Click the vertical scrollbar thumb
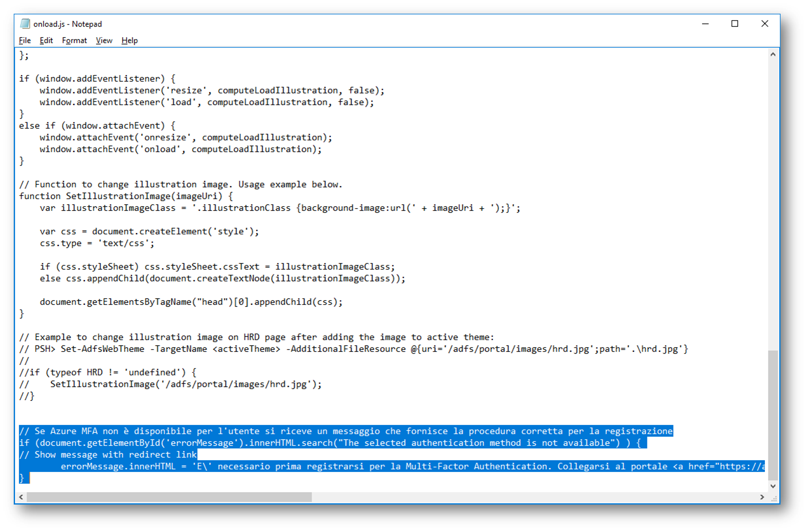 pyautogui.click(x=773, y=415)
